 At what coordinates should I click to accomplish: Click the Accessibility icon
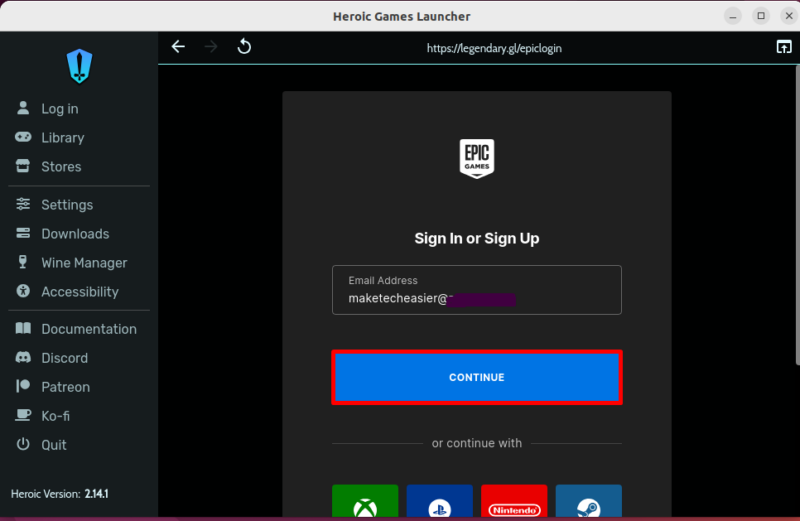(x=23, y=291)
